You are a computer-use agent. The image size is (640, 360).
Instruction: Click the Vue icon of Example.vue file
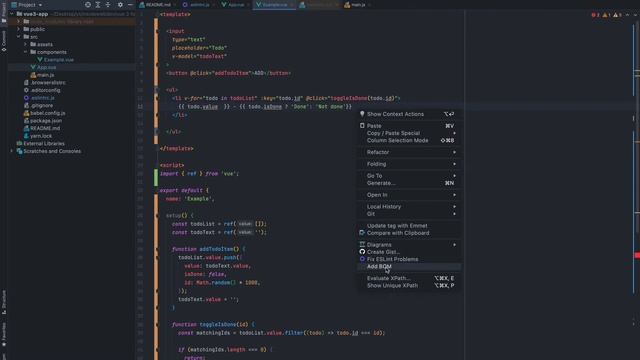[x=40, y=60]
